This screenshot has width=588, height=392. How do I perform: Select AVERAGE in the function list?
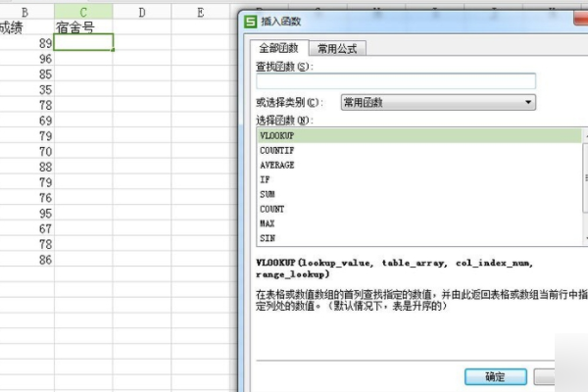coord(419,165)
